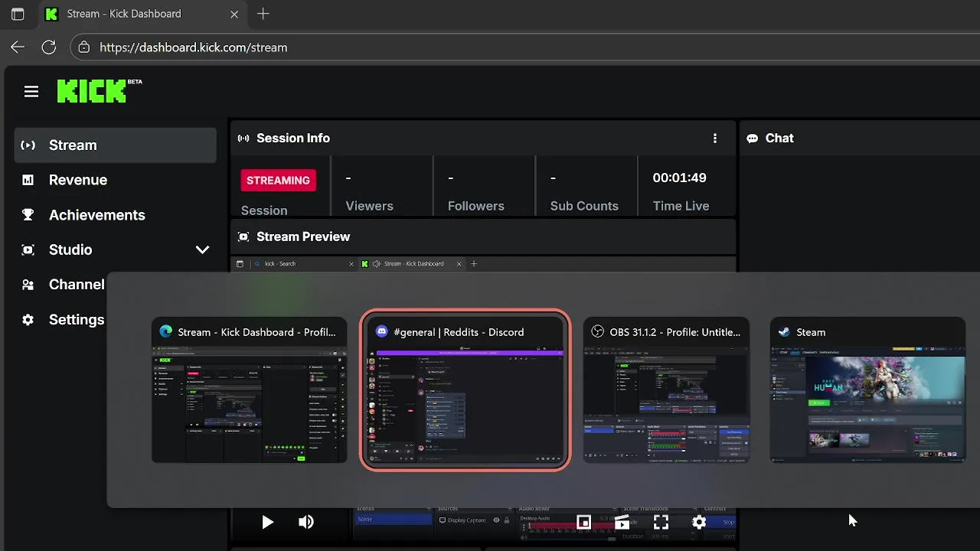Open stream preview player settings gear

point(699,522)
